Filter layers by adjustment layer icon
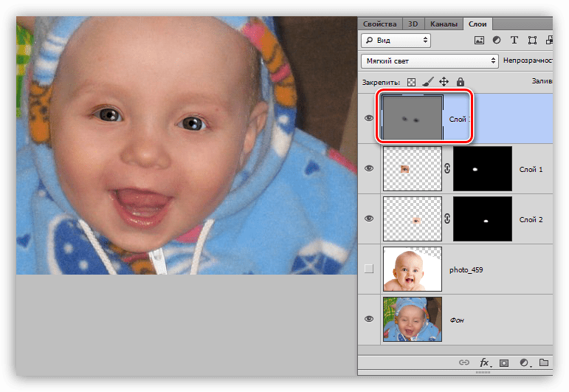569x392 pixels. [x=497, y=41]
